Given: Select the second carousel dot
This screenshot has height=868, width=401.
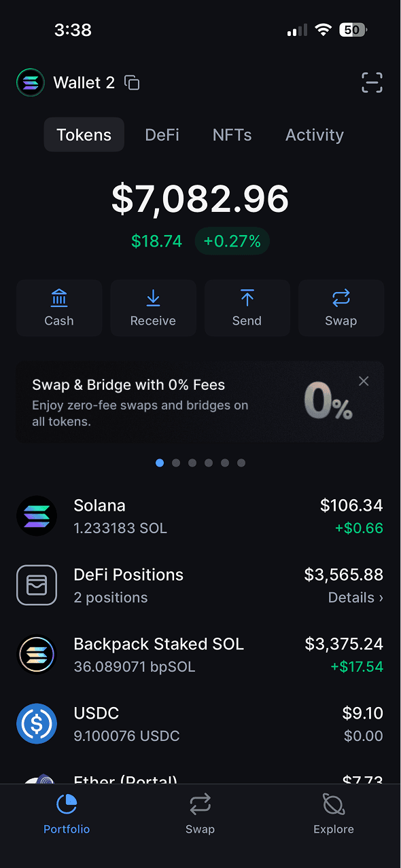Looking at the screenshot, I should coord(176,463).
